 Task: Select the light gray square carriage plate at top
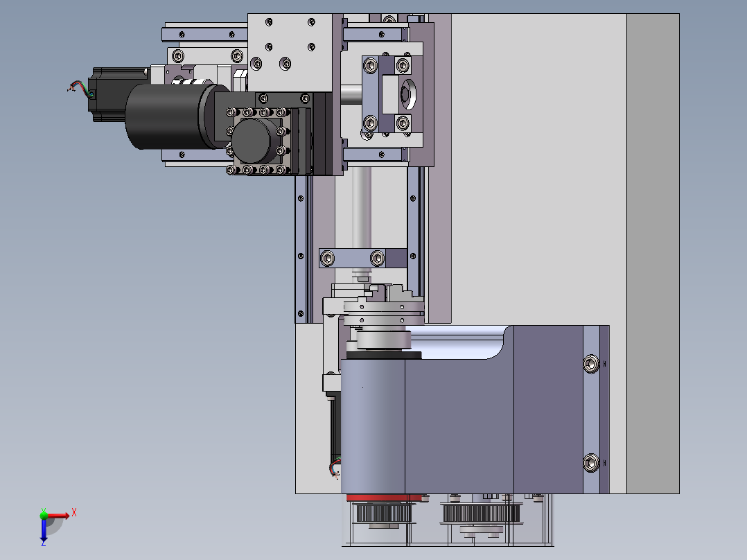pyautogui.click(x=290, y=53)
